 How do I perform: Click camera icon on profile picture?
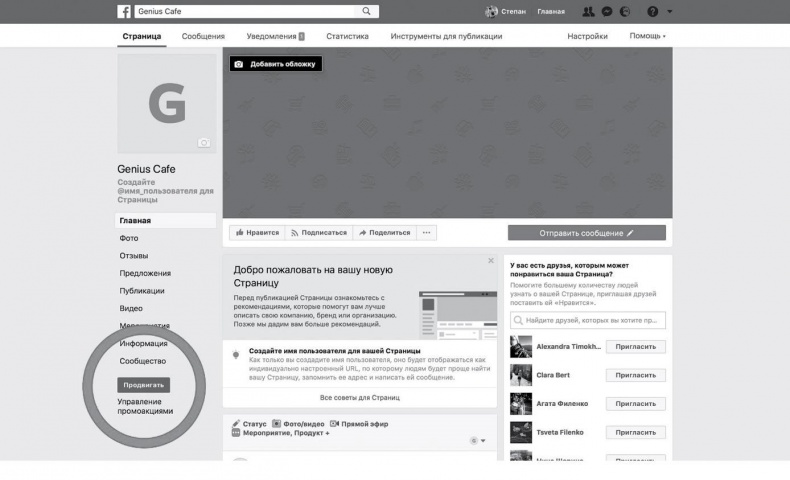click(x=204, y=143)
